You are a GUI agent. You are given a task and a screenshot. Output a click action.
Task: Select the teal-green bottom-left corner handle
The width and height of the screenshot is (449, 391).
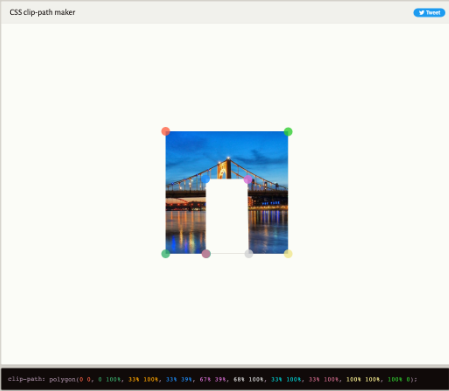(166, 254)
